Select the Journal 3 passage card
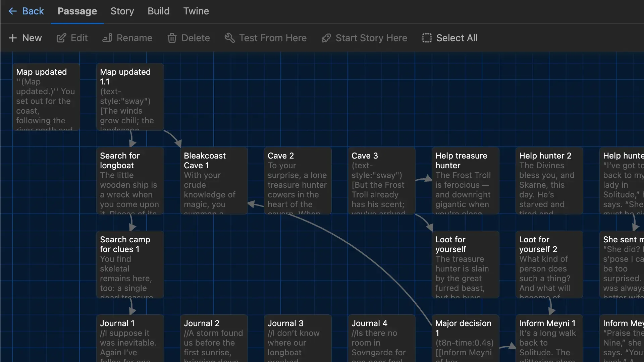The image size is (644, 362). [298, 339]
